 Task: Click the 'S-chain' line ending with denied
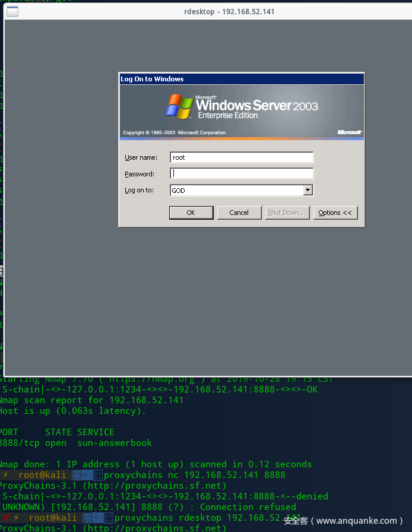(x=164, y=496)
